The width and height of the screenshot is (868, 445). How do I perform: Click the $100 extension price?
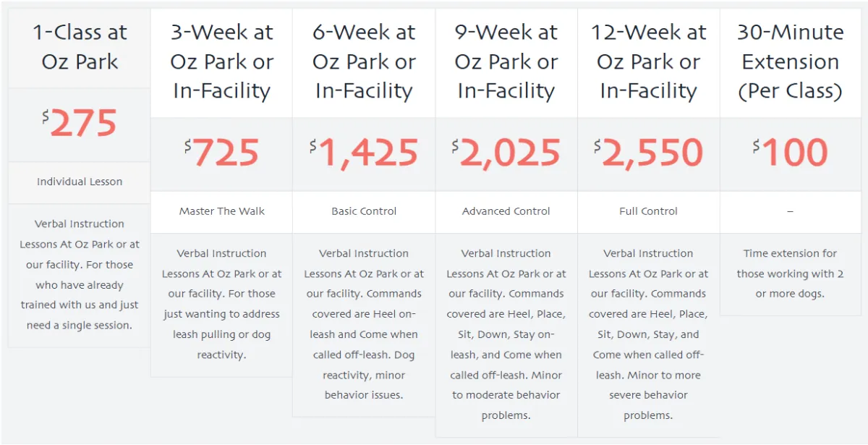tap(790, 153)
